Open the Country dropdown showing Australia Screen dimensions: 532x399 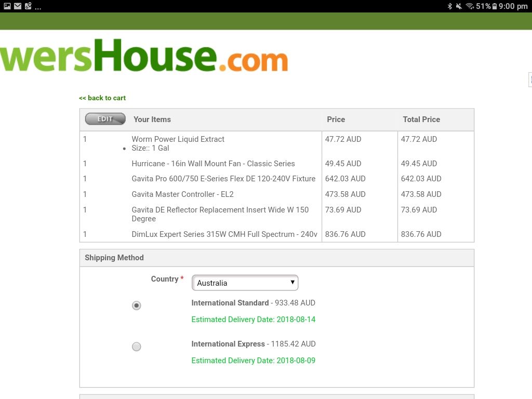point(245,283)
